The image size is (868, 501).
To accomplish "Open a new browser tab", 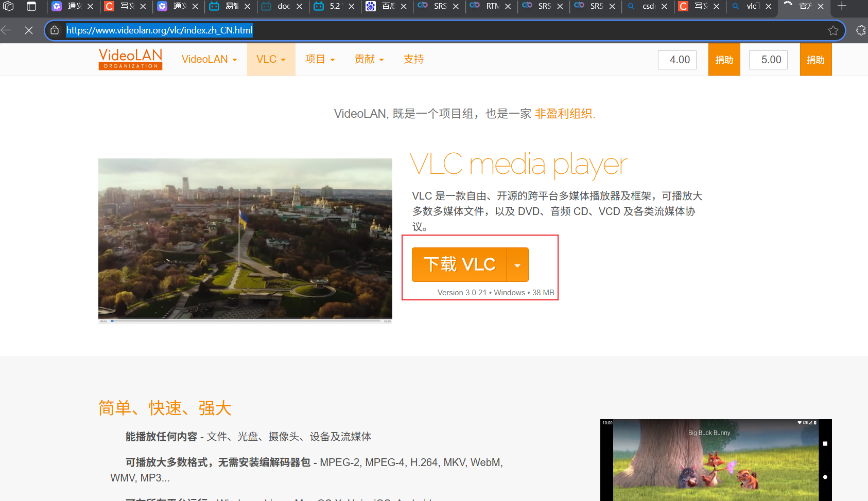I will tap(842, 6).
